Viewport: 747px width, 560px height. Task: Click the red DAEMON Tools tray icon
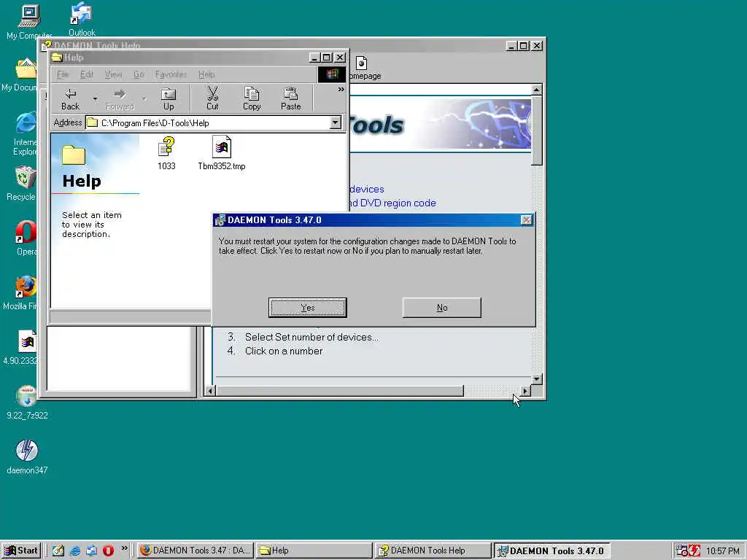[x=694, y=551]
